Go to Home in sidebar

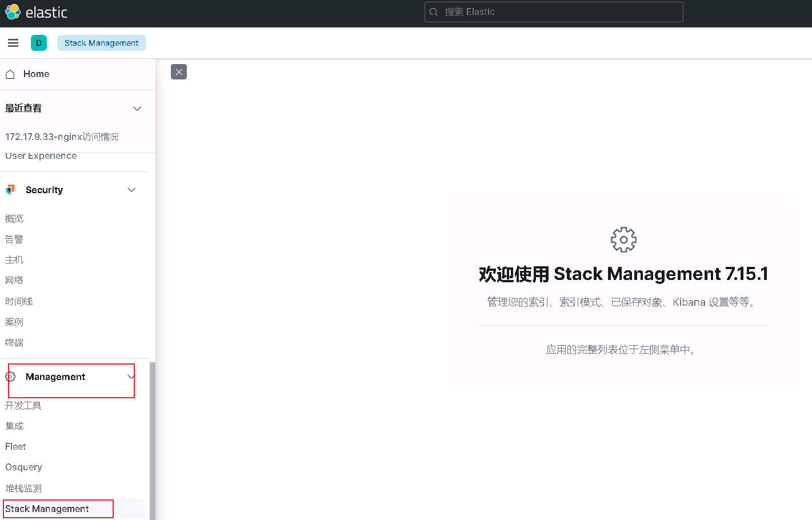click(37, 74)
